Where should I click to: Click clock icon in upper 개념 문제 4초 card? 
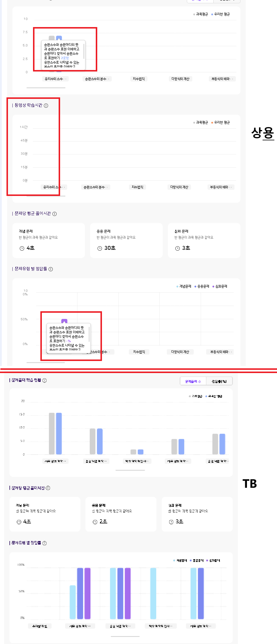pyautogui.click(x=22, y=248)
